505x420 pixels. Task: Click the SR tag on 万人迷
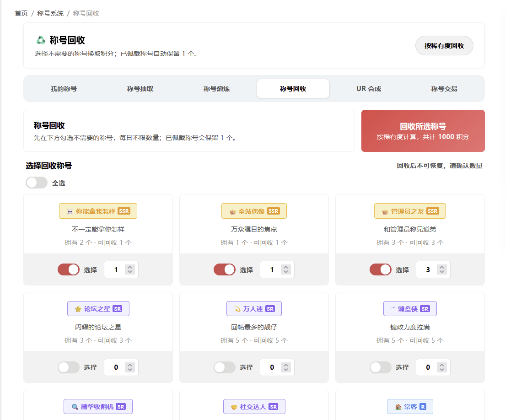click(x=270, y=309)
